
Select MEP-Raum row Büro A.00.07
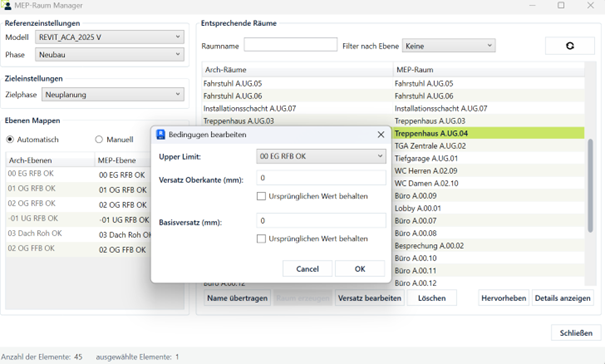[x=488, y=220]
